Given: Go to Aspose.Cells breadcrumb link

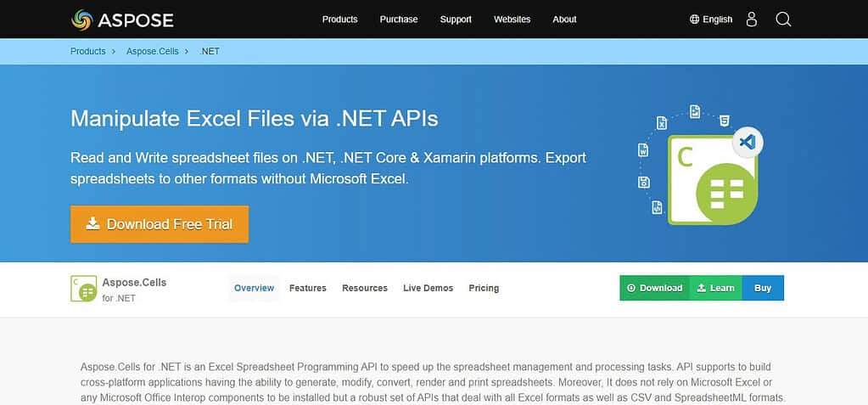Looking at the screenshot, I should coord(152,52).
